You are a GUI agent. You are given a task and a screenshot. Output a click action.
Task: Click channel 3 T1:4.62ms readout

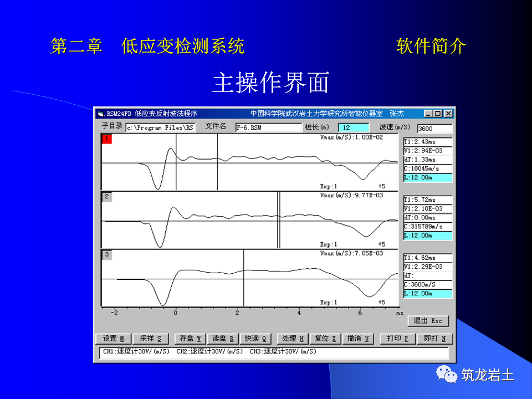[x=428, y=258]
